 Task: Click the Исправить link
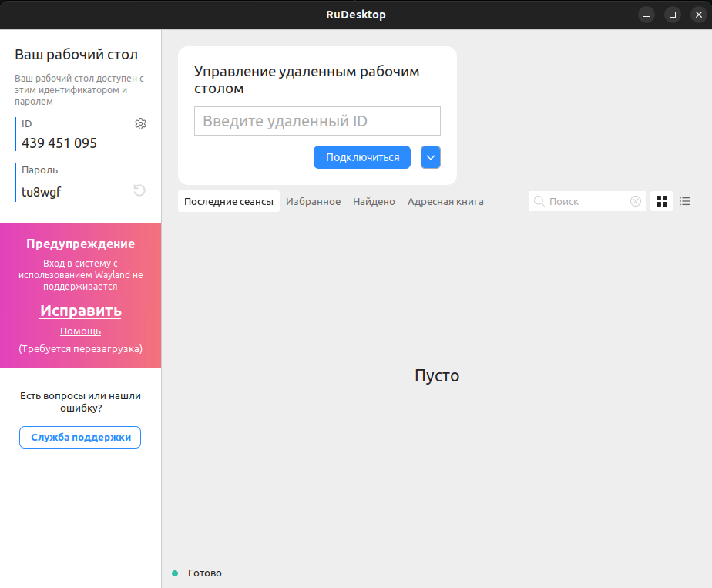81,311
